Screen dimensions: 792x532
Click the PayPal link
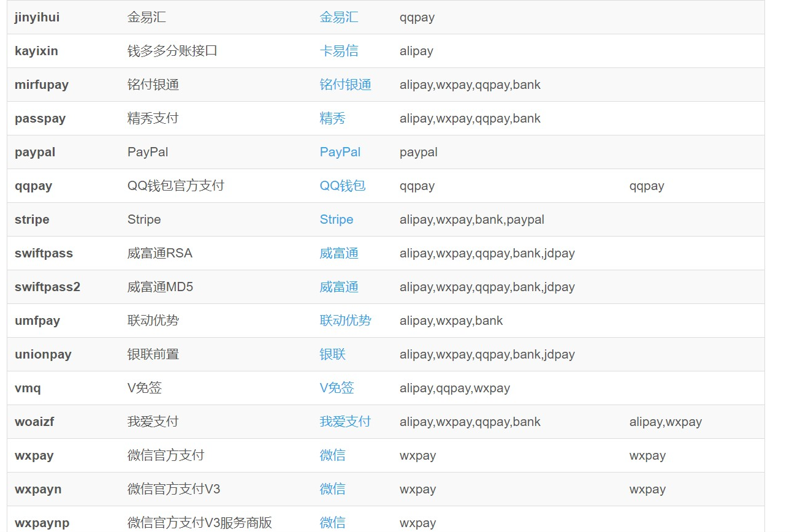click(x=340, y=152)
